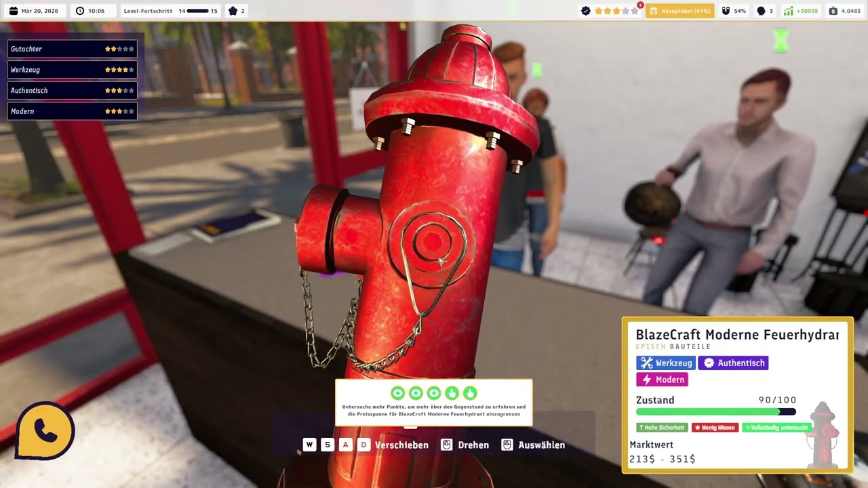
Task: Select the first green eye inspection point
Action: tap(398, 393)
